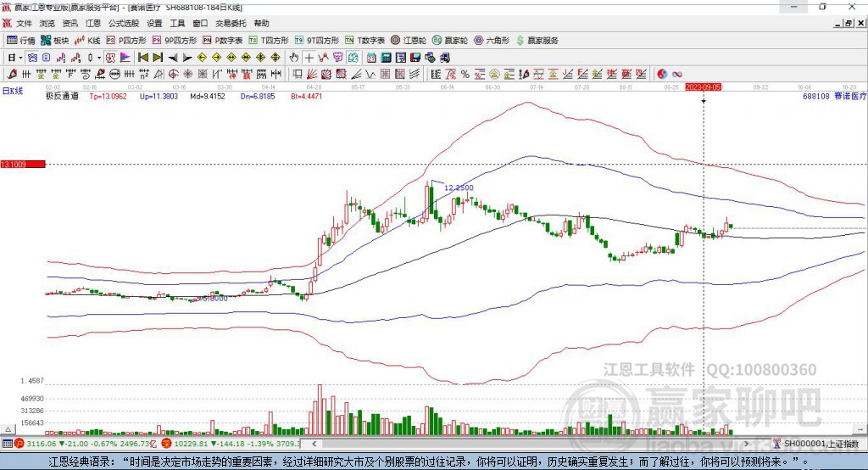The width and height of the screenshot is (868, 470).
Task: Click the 688108 赛诺医疗 stock label
Action: click(x=834, y=96)
